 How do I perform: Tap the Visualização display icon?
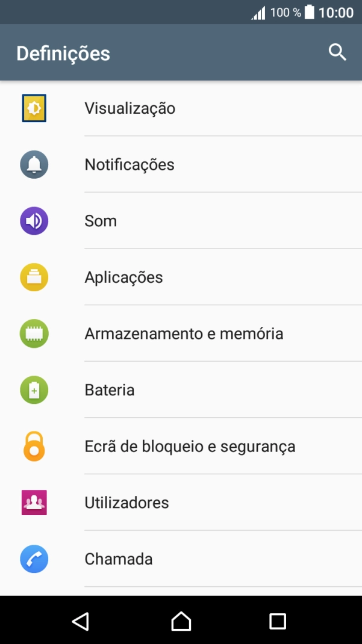pos(34,108)
